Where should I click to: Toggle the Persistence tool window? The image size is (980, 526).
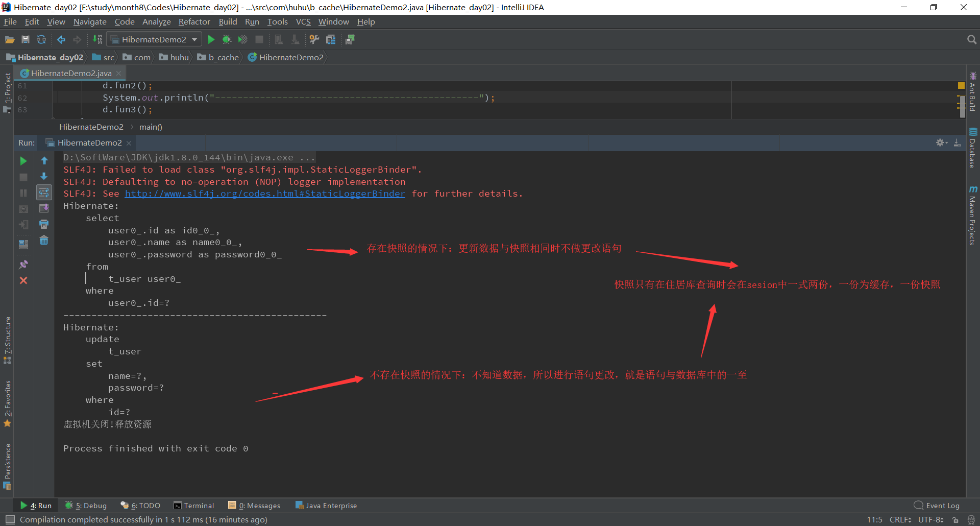pos(7,466)
